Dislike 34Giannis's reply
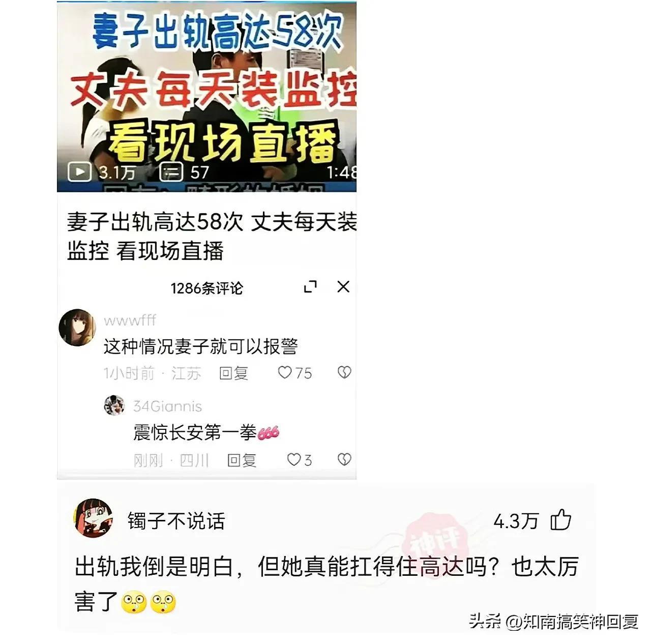Viewport: 653px width, 644px height. [344, 460]
